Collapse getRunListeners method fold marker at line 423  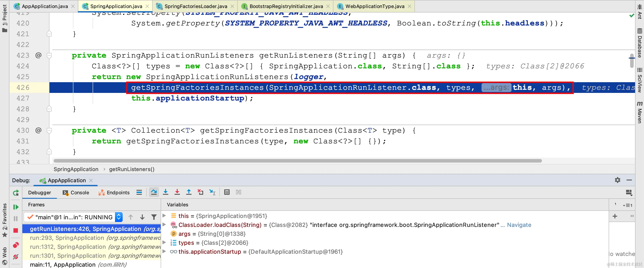[49, 55]
